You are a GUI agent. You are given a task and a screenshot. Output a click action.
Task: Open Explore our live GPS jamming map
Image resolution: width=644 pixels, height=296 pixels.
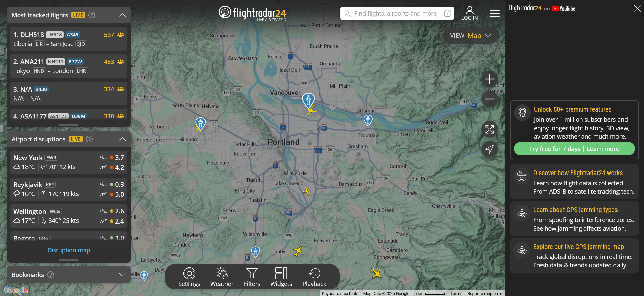pyautogui.click(x=574, y=256)
